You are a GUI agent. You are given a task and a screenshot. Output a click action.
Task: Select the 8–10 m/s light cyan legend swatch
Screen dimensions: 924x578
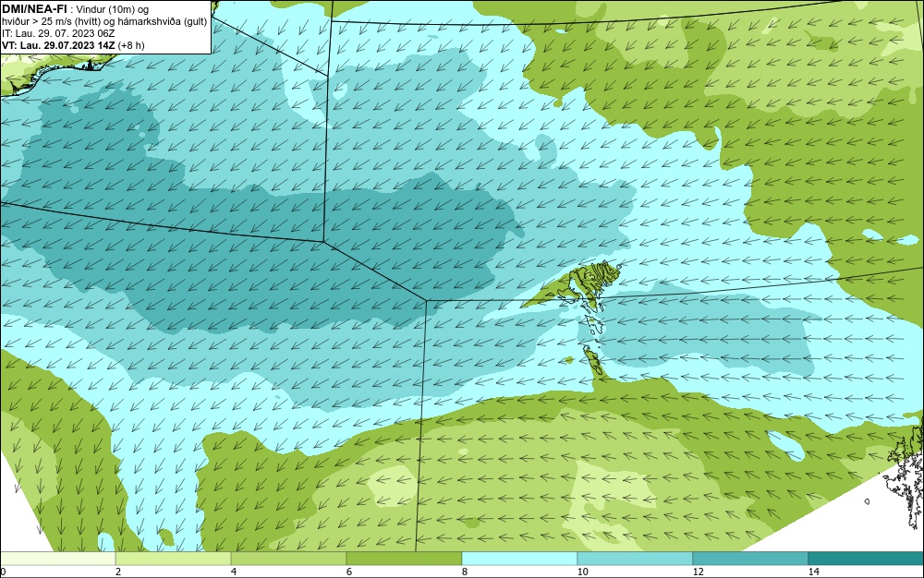[x=519, y=559]
